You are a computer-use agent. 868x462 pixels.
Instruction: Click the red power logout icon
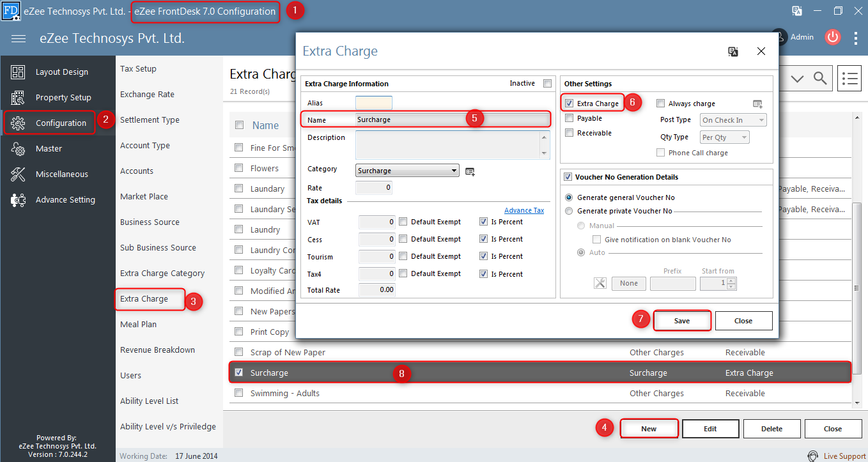tap(832, 37)
